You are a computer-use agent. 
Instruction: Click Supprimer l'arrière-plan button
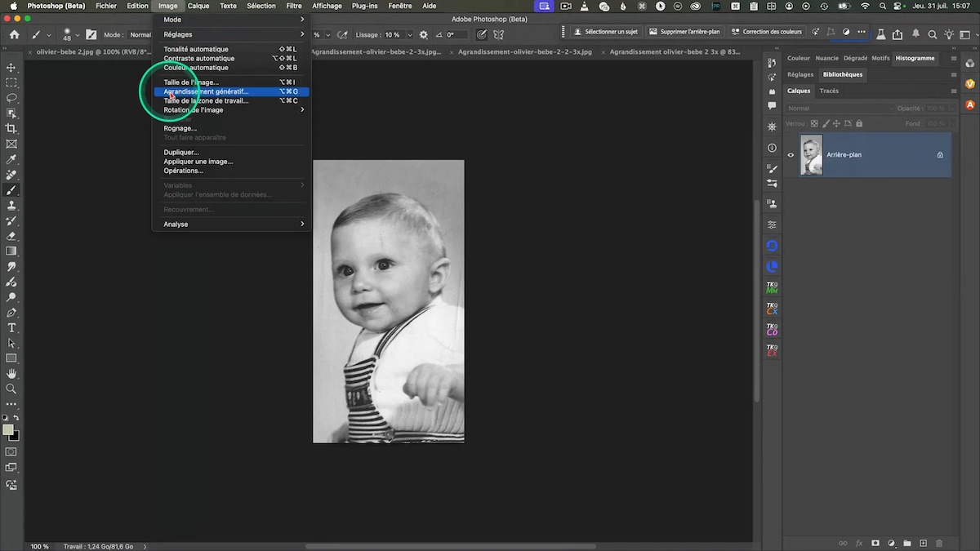pyautogui.click(x=684, y=33)
